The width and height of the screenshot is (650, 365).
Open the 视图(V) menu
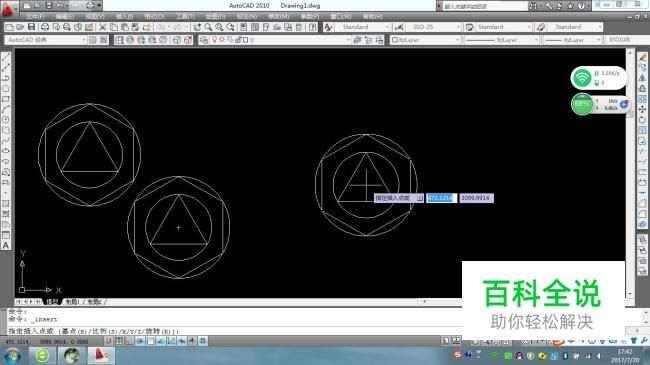95,17
